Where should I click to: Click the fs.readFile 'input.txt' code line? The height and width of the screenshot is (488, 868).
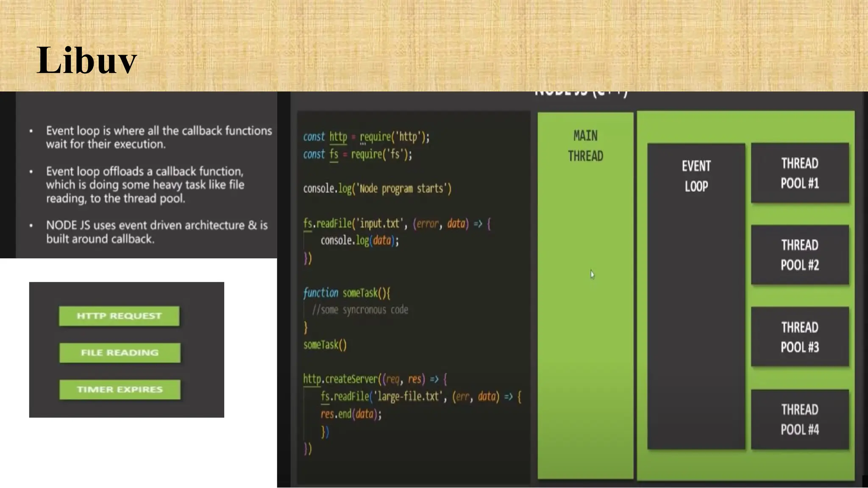point(397,223)
